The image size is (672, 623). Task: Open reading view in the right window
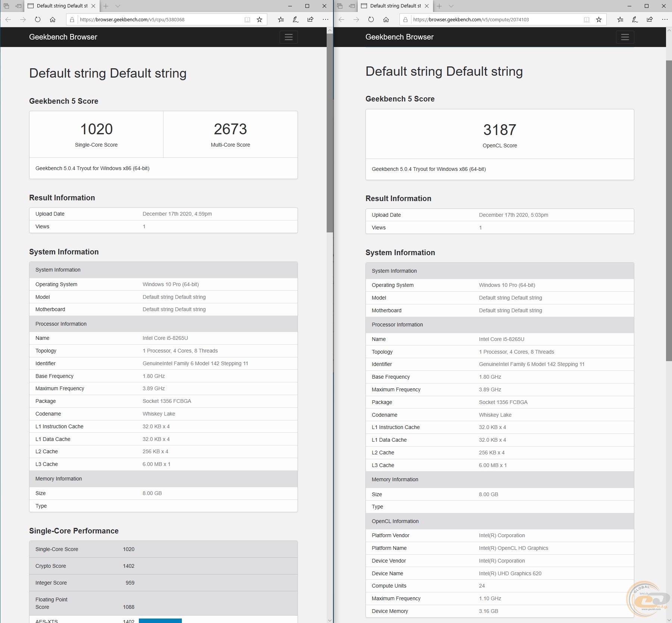pos(587,19)
